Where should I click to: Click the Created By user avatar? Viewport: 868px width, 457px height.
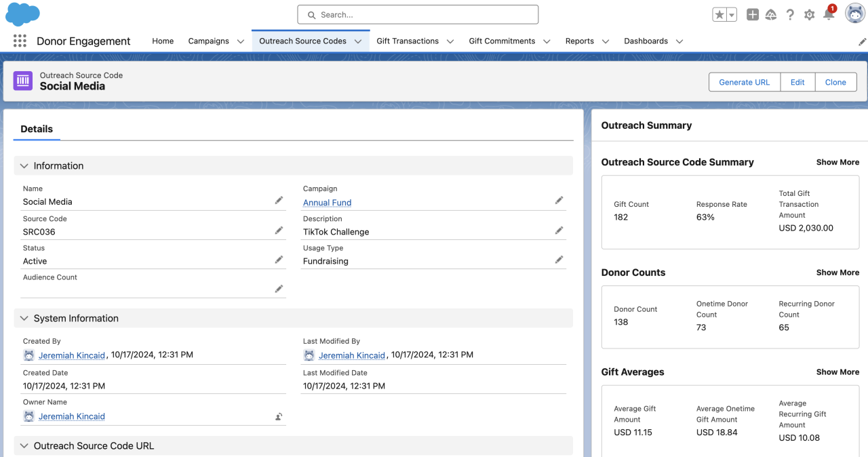(28, 355)
